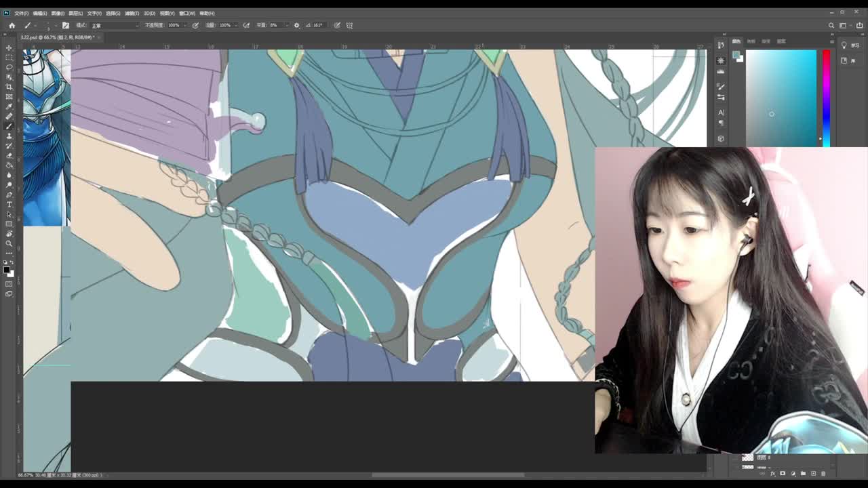This screenshot has height=488, width=868.
Task: Open the Color panel flyout menu
Action: click(832, 41)
